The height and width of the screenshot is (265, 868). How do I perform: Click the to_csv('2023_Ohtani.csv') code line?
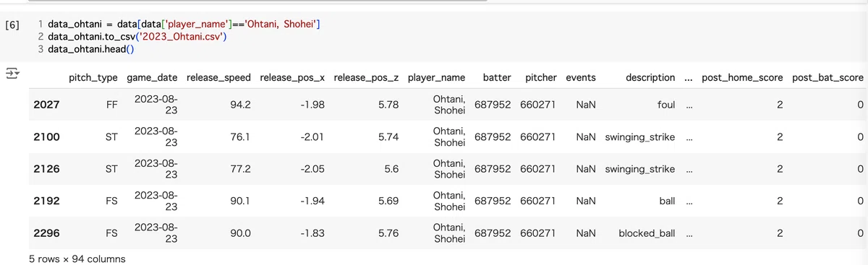[137, 37]
